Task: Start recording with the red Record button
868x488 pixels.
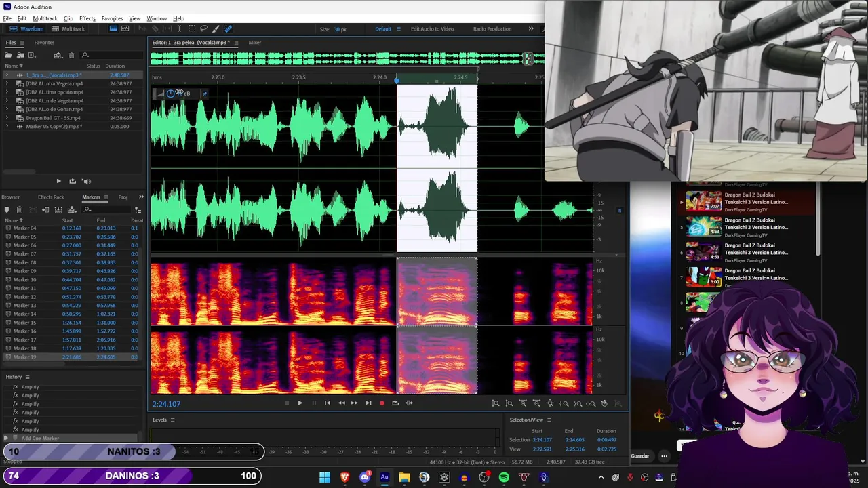Action: [x=382, y=403]
